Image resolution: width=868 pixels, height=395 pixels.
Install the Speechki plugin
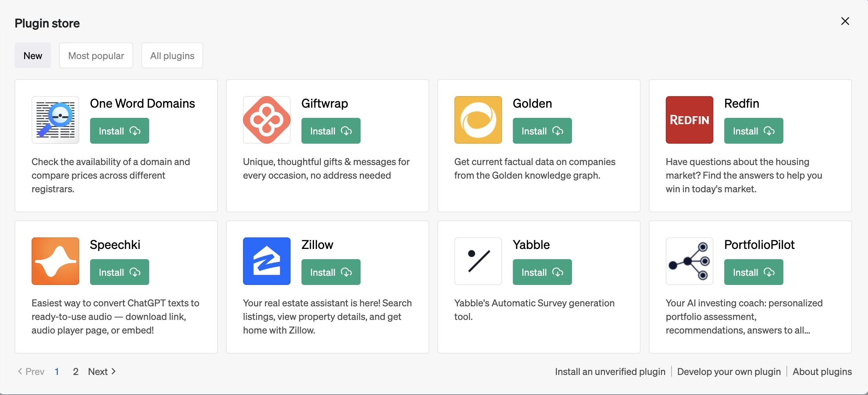coord(120,272)
